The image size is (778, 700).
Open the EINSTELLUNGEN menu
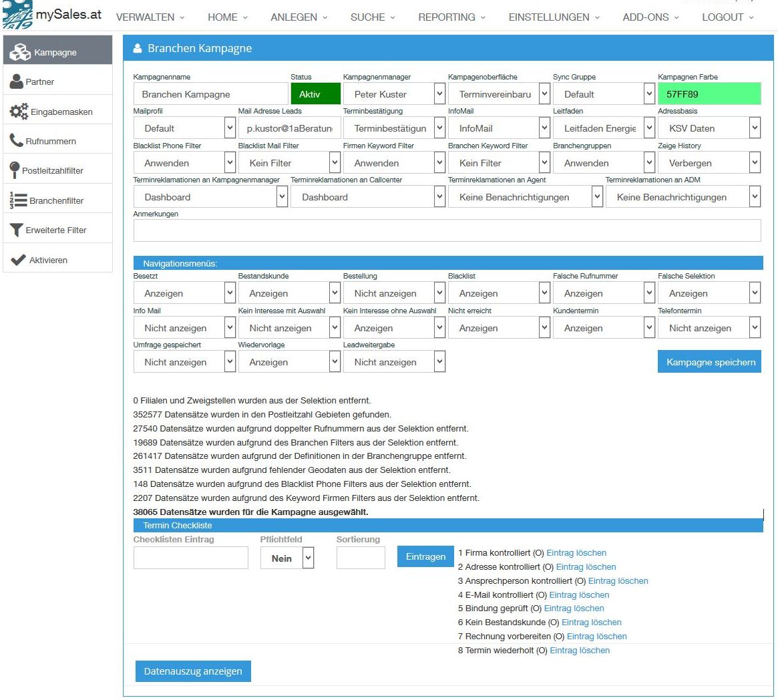pos(554,17)
